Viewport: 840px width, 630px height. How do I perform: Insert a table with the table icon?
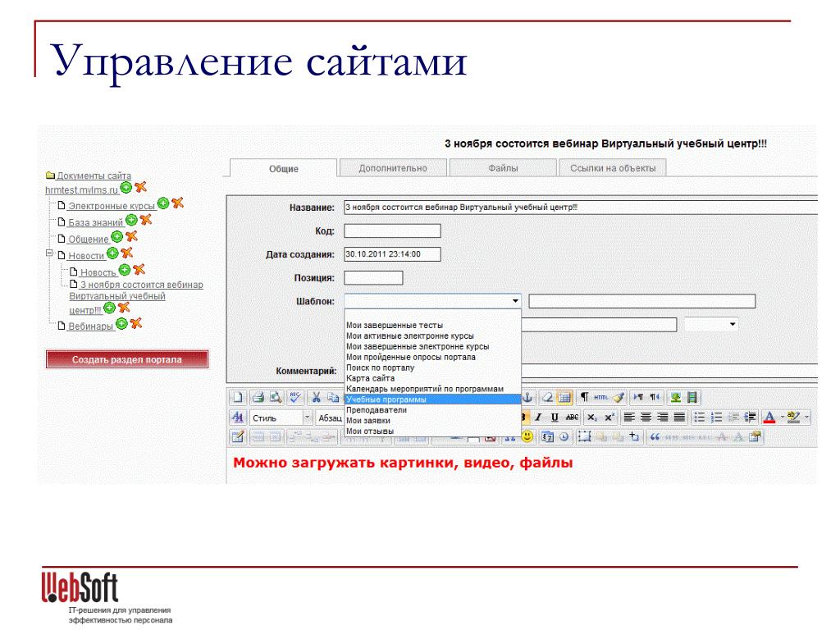coord(564,398)
